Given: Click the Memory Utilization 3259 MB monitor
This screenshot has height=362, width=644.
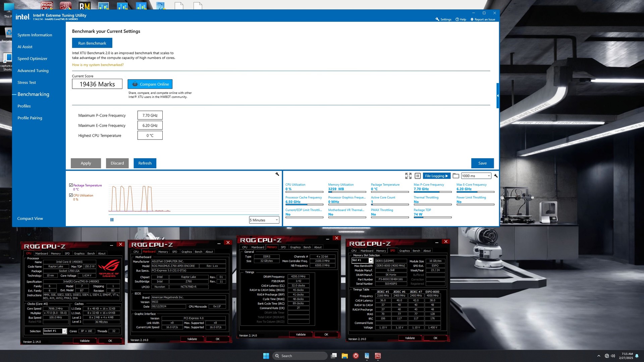Looking at the screenshot, I should [347, 187].
